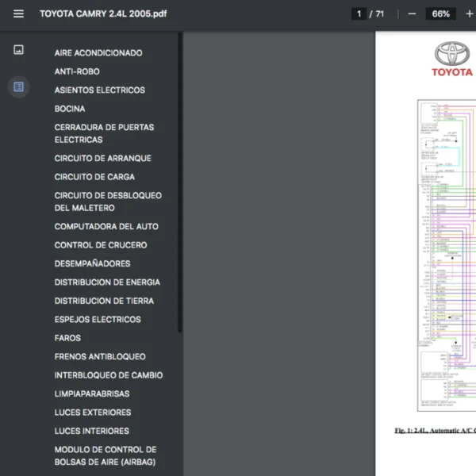Click the Toyota logo on the page
476x476 pixels.
(451, 56)
